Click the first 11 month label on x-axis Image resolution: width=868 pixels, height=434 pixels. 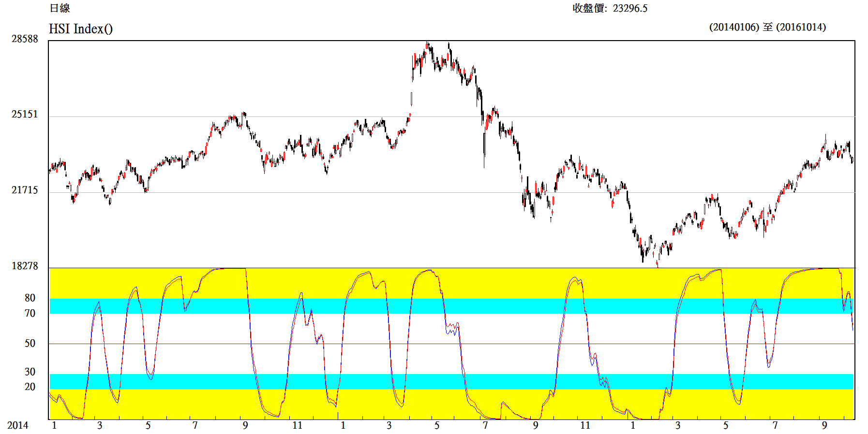click(x=297, y=425)
